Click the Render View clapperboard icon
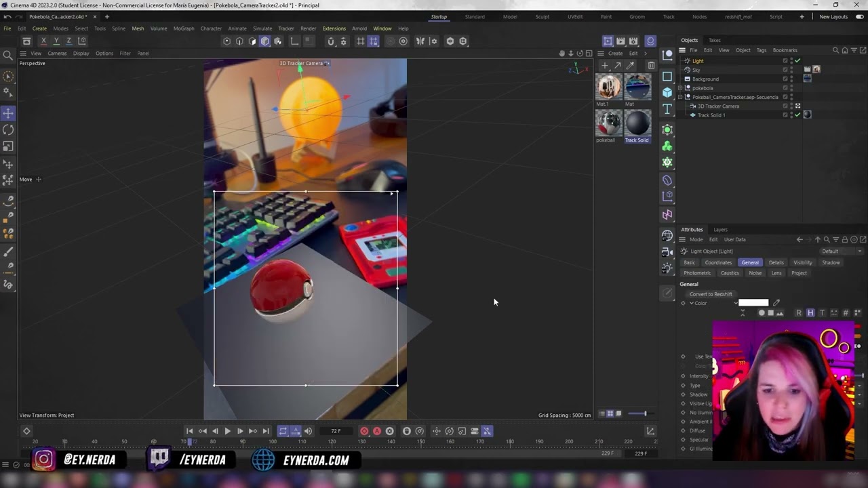 click(620, 41)
